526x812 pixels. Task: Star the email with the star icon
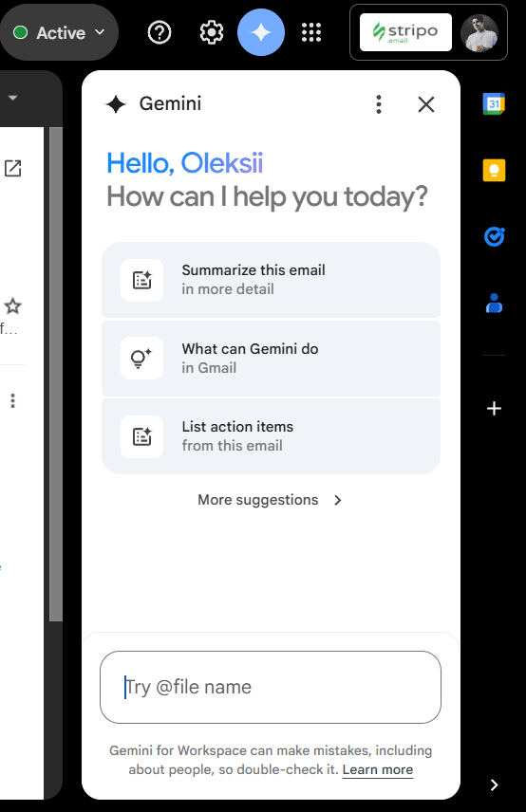click(x=12, y=306)
